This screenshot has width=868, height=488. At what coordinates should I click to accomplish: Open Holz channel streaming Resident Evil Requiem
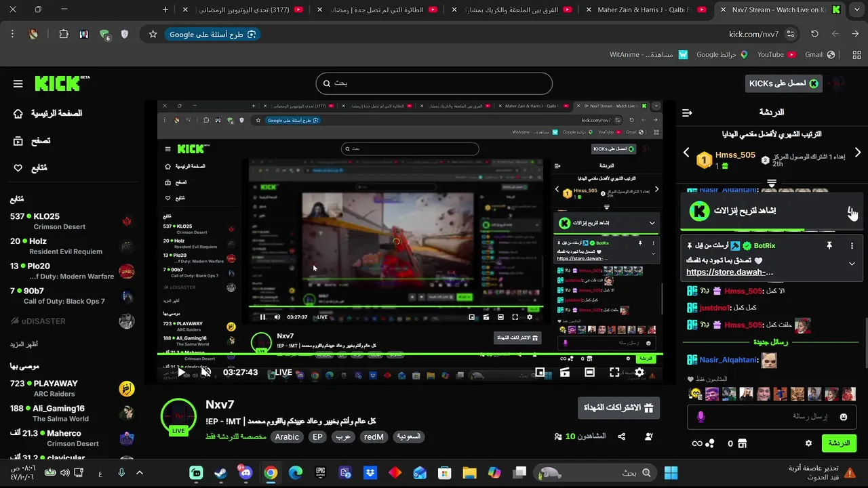[72, 246]
